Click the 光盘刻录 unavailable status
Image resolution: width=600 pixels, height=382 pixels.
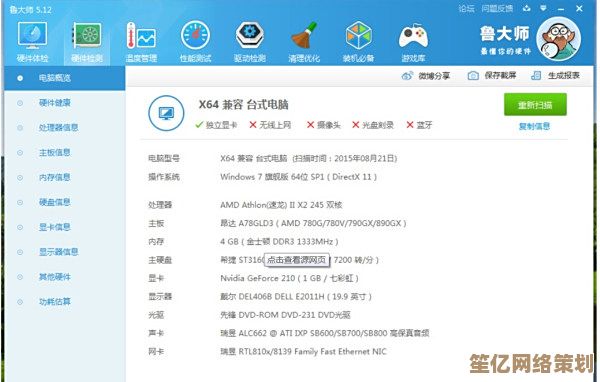[373, 125]
